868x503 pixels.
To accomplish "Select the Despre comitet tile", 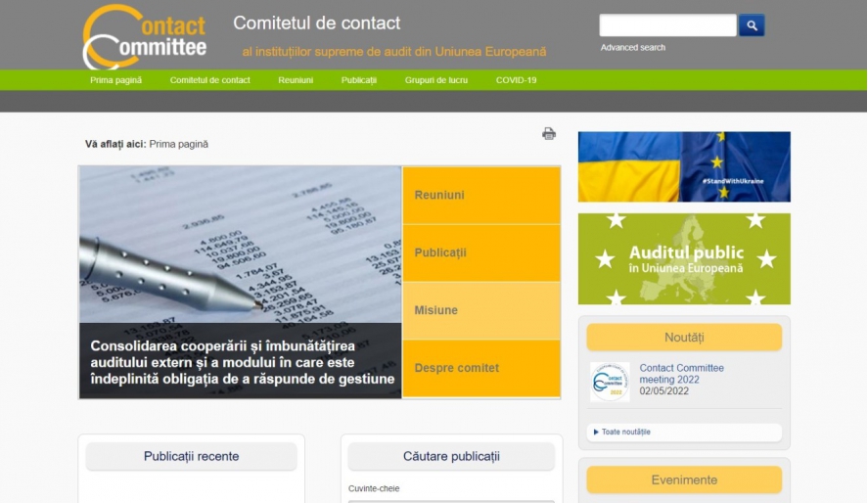I will (481, 368).
